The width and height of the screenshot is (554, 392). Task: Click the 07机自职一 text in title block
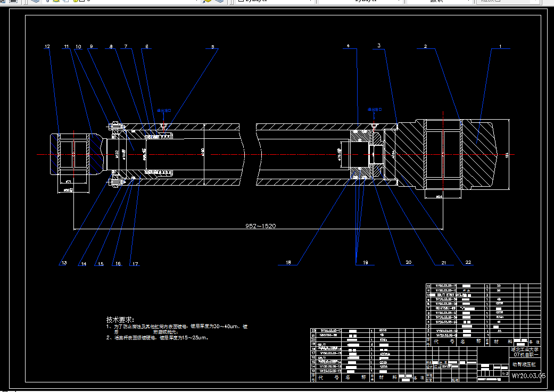coord(526,355)
